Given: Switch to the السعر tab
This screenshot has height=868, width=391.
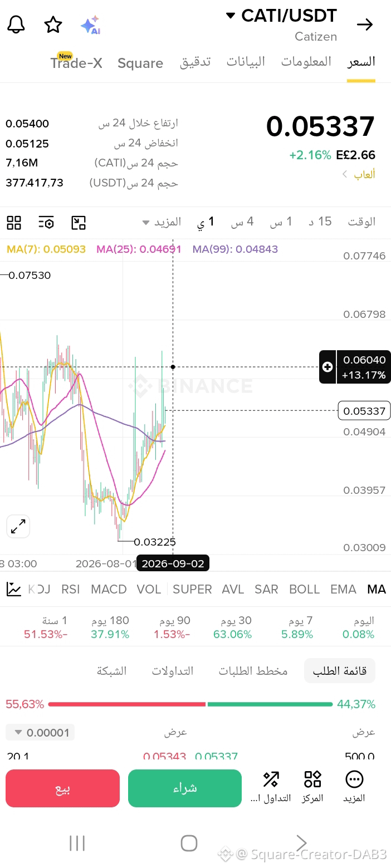Looking at the screenshot, I should (361, 62).
